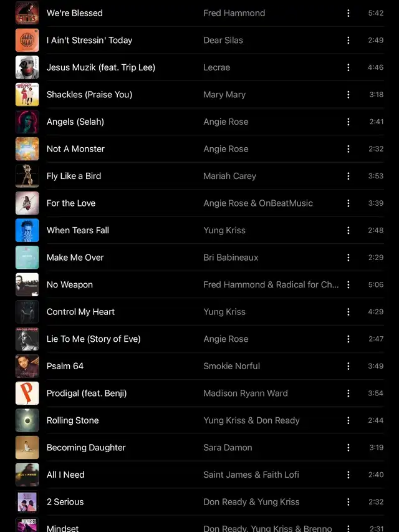
Task: Open more options for We're Blessed
Action: [x=348, y=13]
